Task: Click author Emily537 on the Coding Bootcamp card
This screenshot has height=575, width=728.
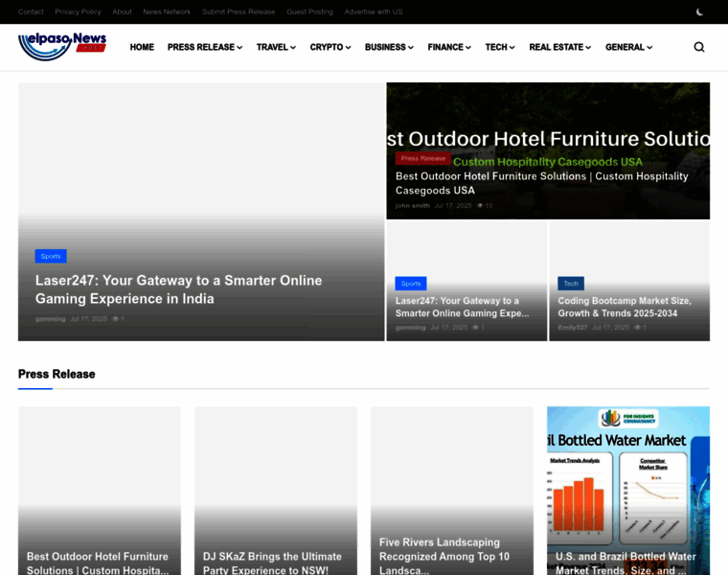Action: (x=573, y=328)
